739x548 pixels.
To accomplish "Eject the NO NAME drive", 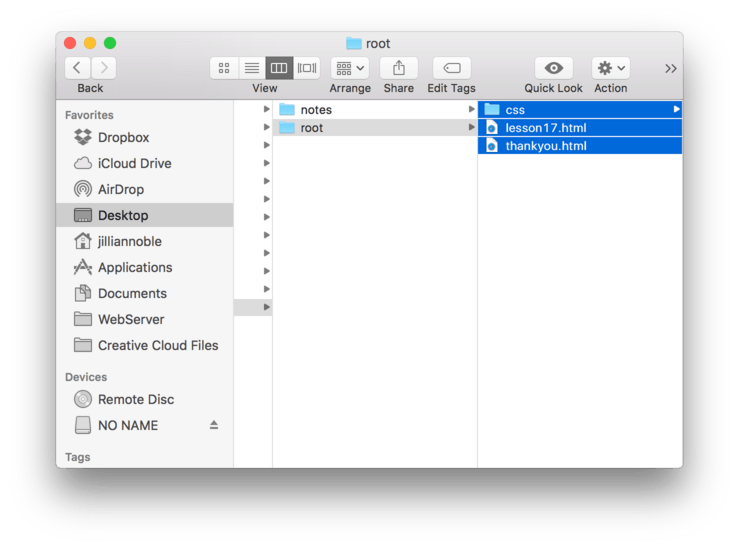I will click(214, 425).
